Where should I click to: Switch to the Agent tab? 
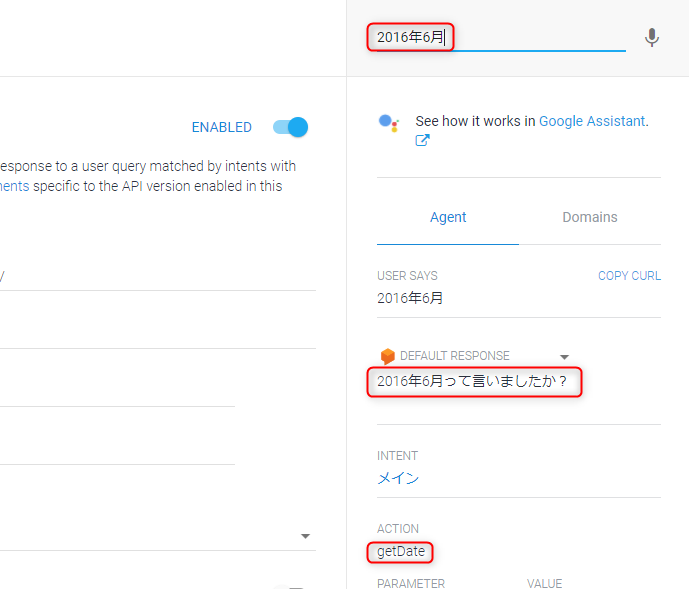tap(448, 217)
